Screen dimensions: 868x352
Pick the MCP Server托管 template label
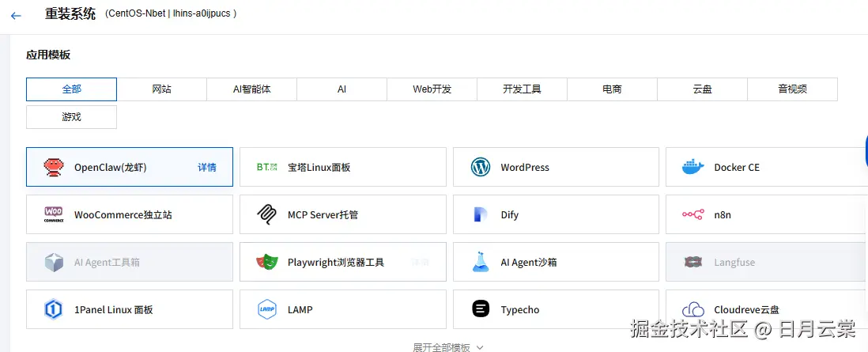(x=323, y=214)
